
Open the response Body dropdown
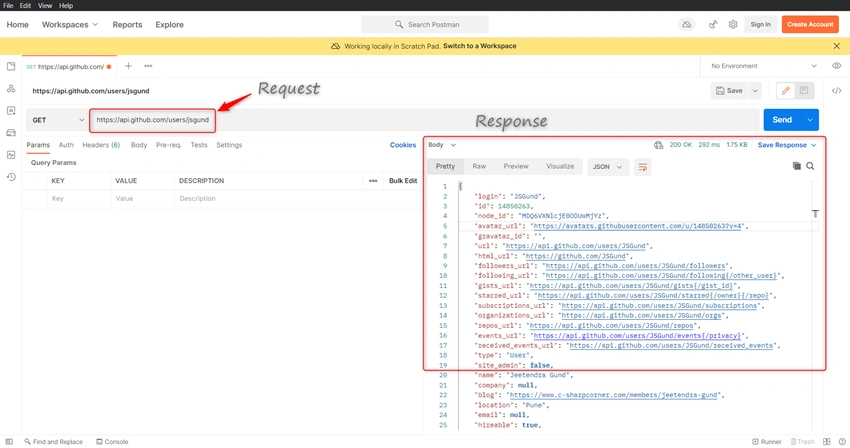click(442, 145)
